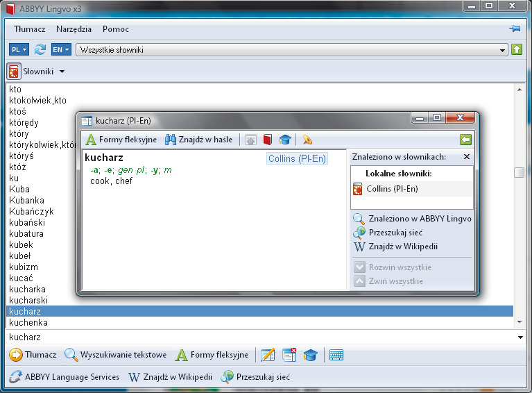The image size is (532, 393).
Task: Click the home icon in card toolbar
Action: click(x=251, y=140)
